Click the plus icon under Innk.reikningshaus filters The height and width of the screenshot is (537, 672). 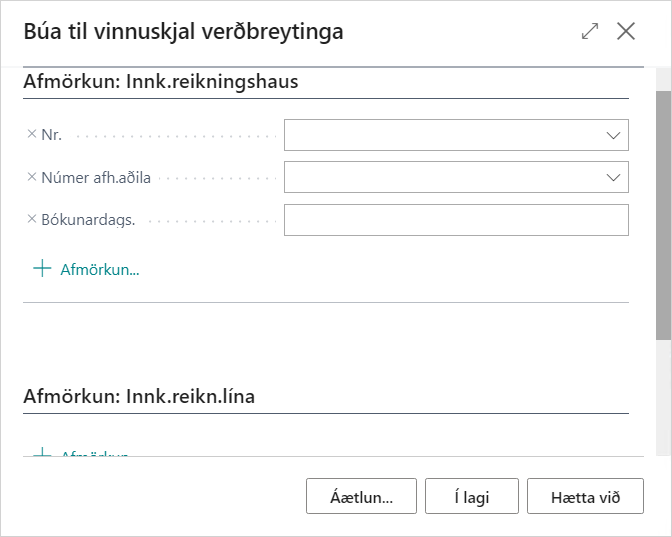tap(42, 268)
